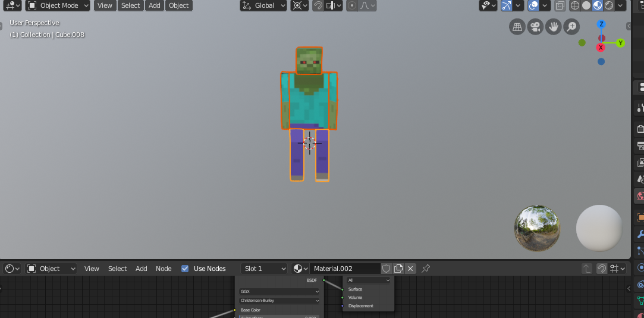Image resolution: width=644 pixels, height=318 pixels.
Task: Click the Z axis on navigation gizmo
Action: click(601, 24)
